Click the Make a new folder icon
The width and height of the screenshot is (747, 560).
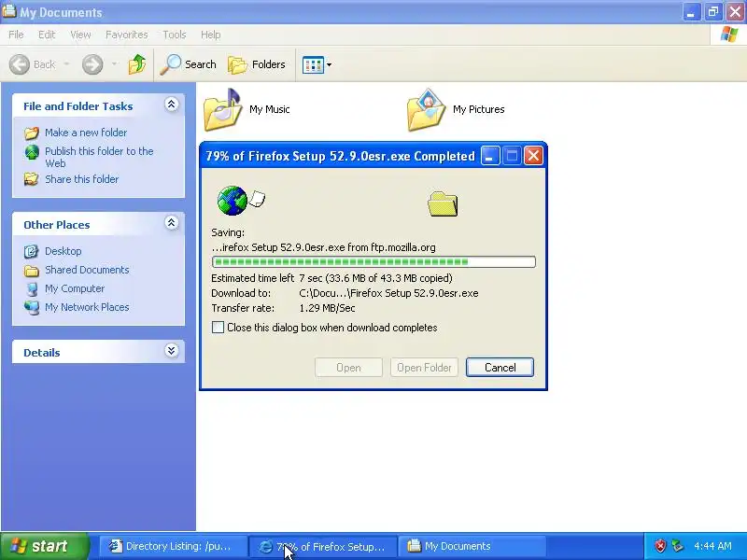pos(32,133)
